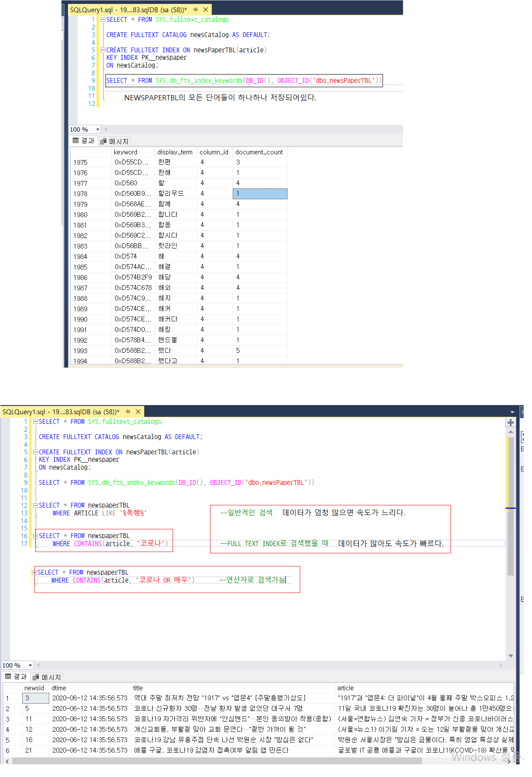Select the 결과 tab above keyword grid
Screen dimensions: 532x777
(84, 141)
